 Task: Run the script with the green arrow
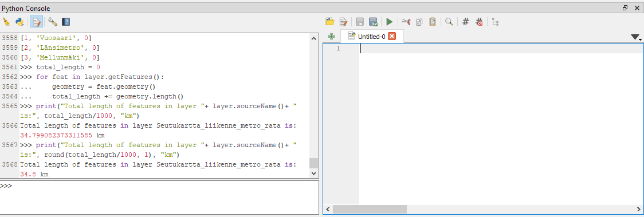[390, 22]
